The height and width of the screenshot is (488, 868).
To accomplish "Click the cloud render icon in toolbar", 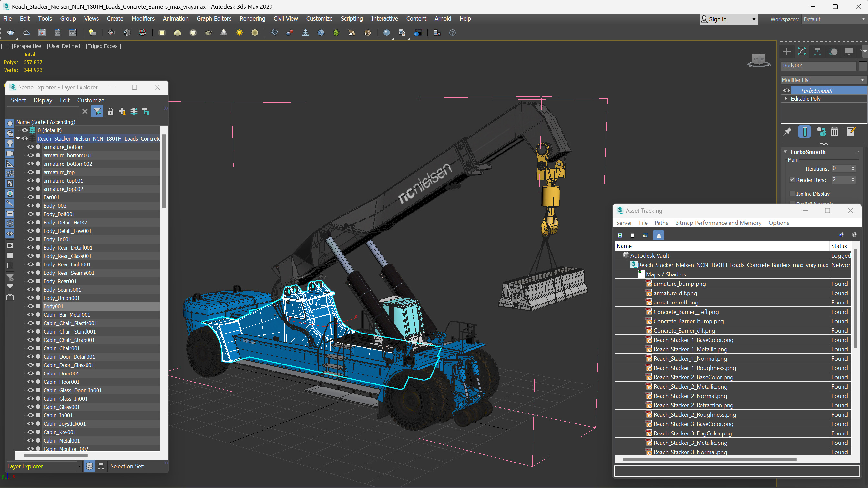I will 26,33.
